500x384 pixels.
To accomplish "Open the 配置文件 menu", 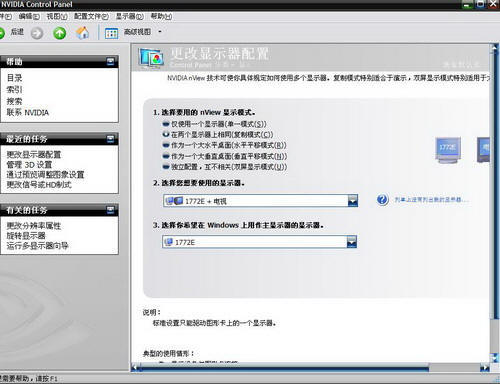I will coord(91,16).
